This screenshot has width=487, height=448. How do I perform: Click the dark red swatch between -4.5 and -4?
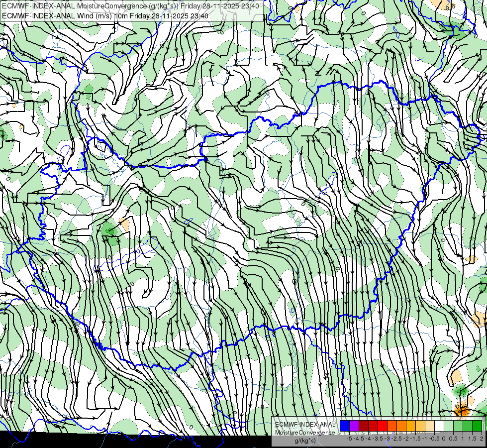point(364,426)
